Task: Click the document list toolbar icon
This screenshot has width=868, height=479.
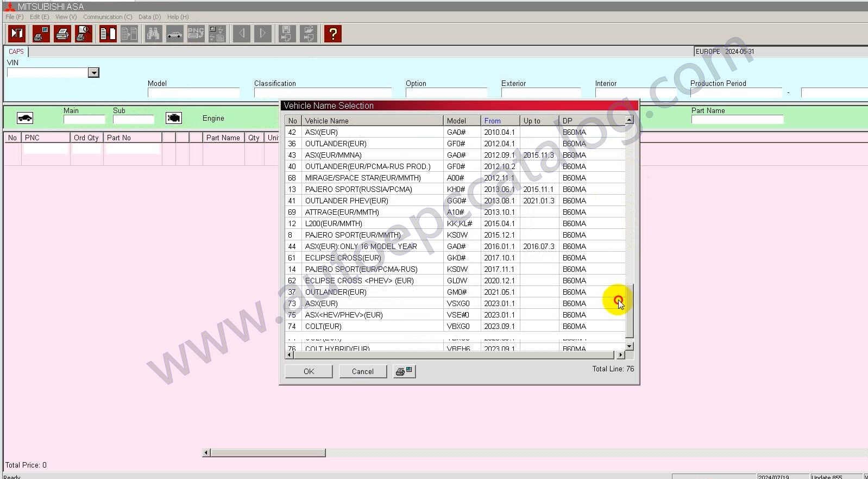Action: tap(108, 34)
